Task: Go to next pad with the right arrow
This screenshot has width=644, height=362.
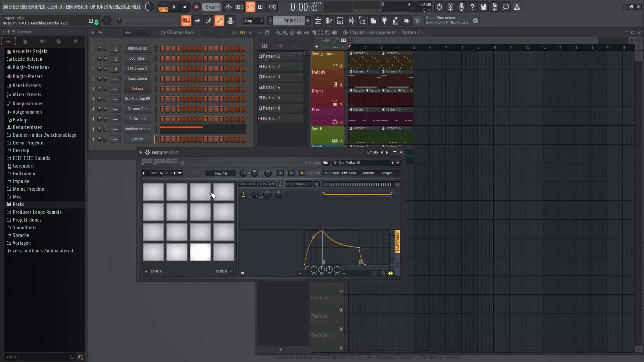Action: point(175,173)
